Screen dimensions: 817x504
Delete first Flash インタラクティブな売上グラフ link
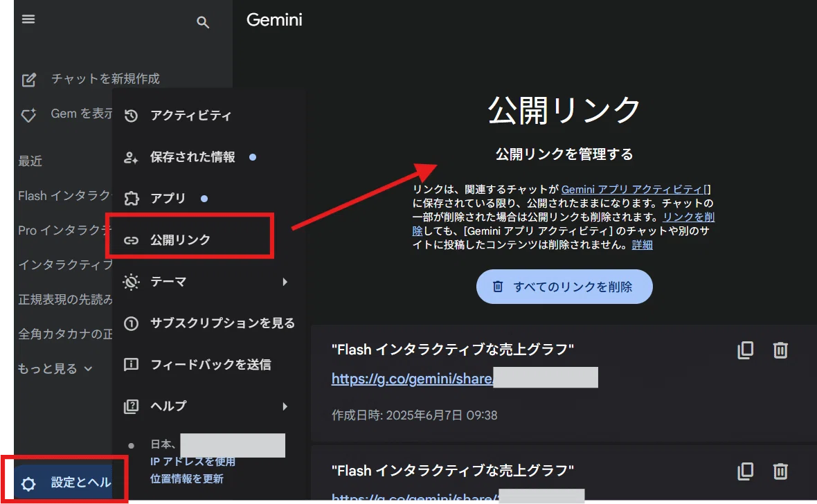coord(780,350)
